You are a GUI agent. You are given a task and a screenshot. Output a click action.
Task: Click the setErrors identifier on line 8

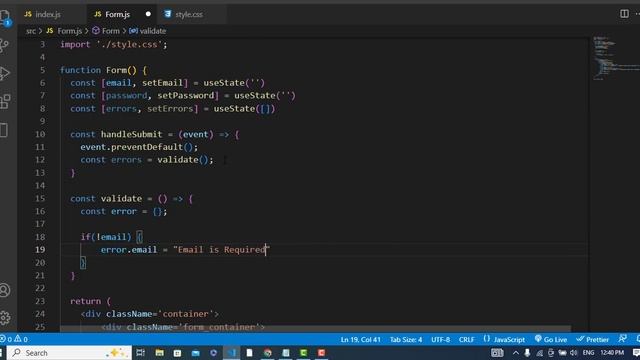click(170, 109)
